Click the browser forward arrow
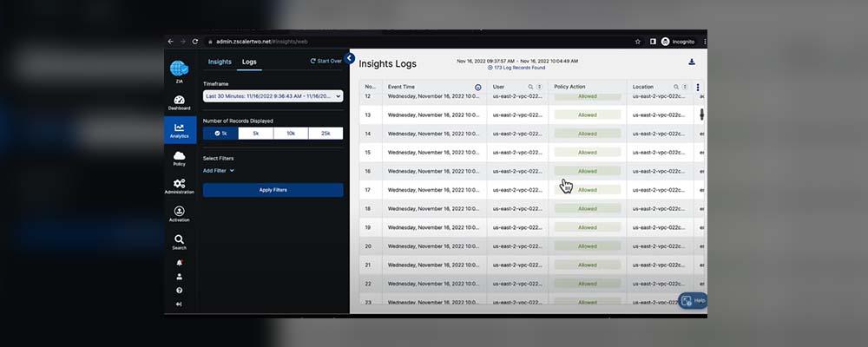Viewport: 868px width, 347px height. coord(182,42)
